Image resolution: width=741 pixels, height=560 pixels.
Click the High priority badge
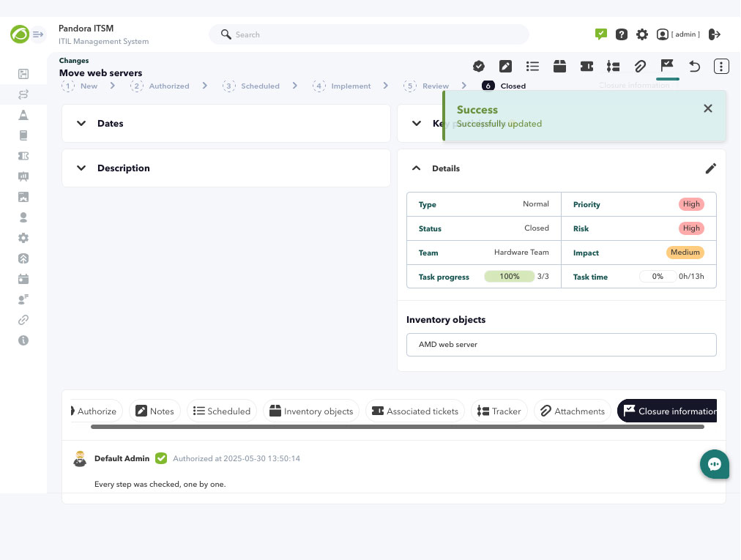point(691,204)
